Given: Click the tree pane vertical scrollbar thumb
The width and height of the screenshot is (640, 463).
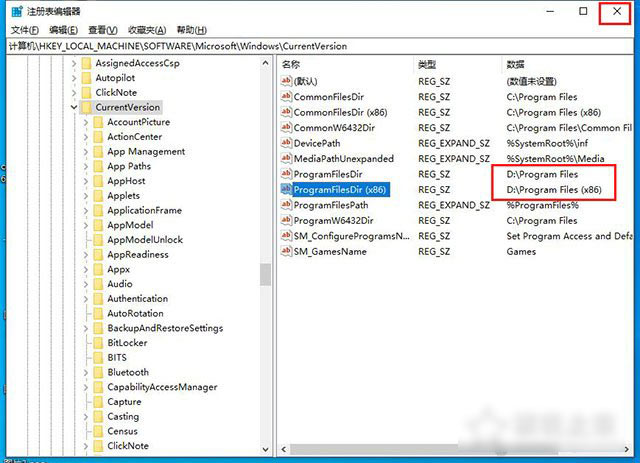Looking at the screenshot, I should (266, 274).
